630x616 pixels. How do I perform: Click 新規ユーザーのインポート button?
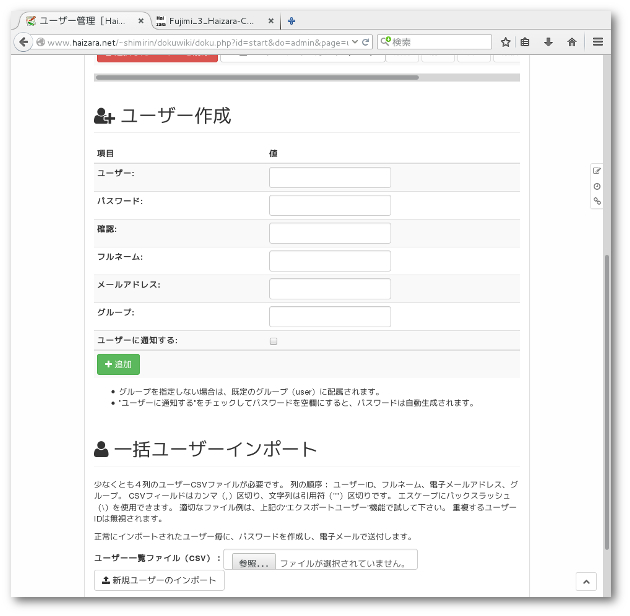click(159, 581)
